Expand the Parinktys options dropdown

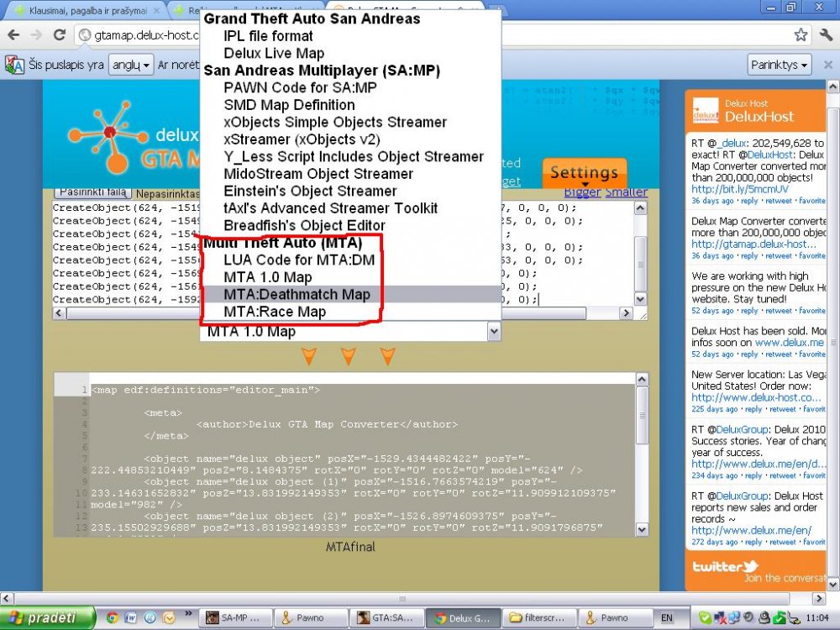pos(779,65)
